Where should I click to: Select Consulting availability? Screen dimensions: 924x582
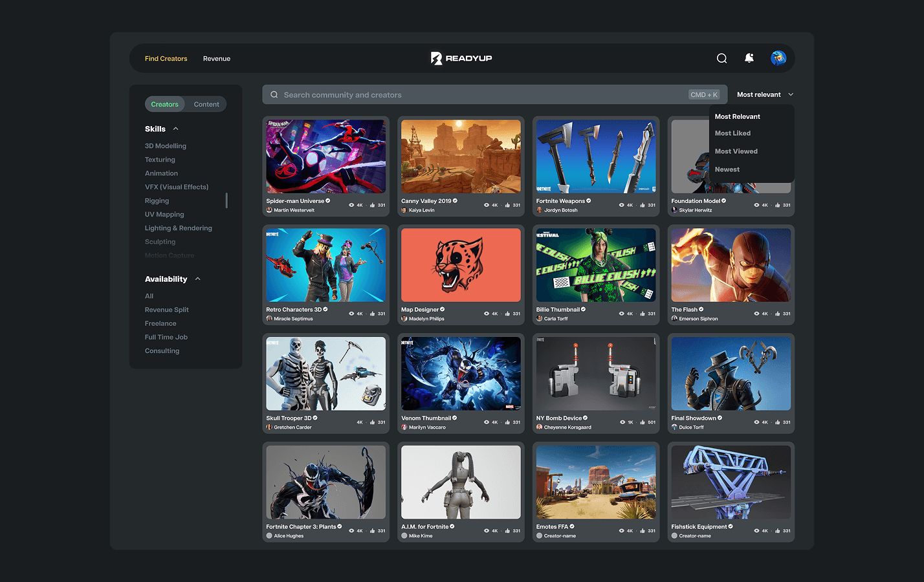click(x=162, y=350)
